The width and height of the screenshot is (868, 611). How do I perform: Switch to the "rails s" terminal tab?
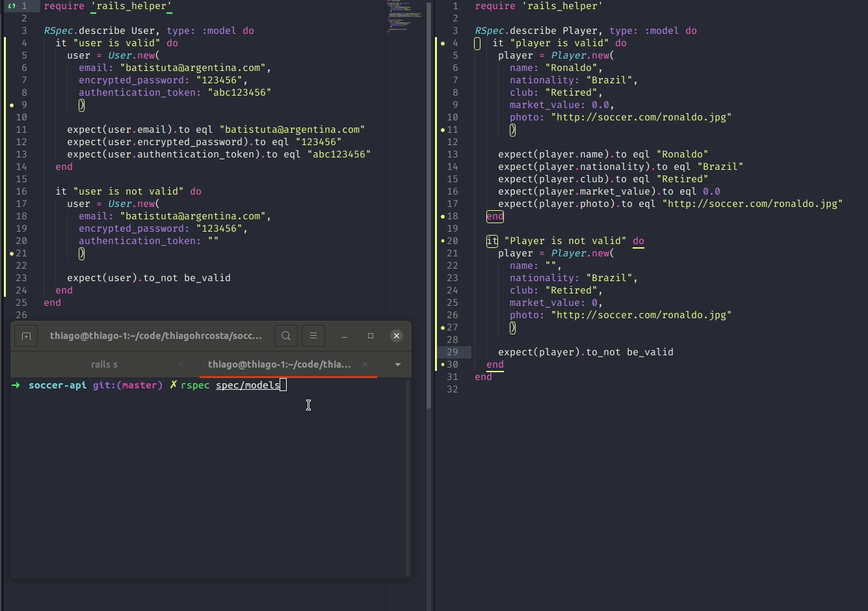[104, 364]
